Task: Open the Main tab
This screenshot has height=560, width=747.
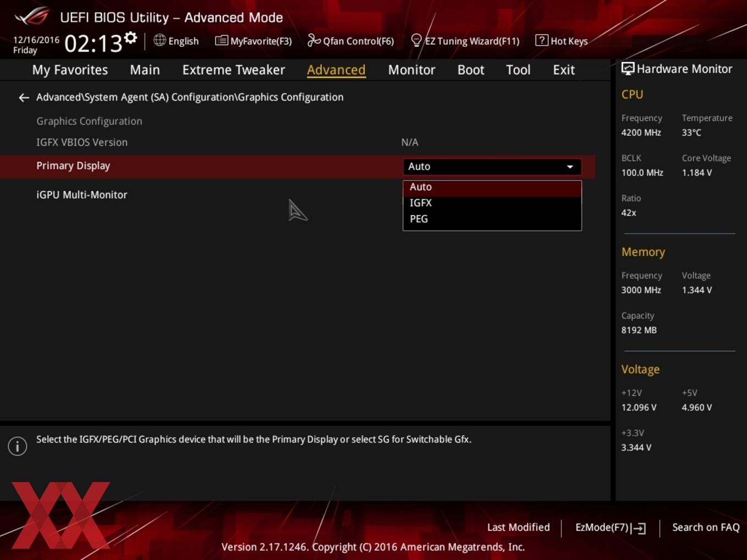Action: 145,70
